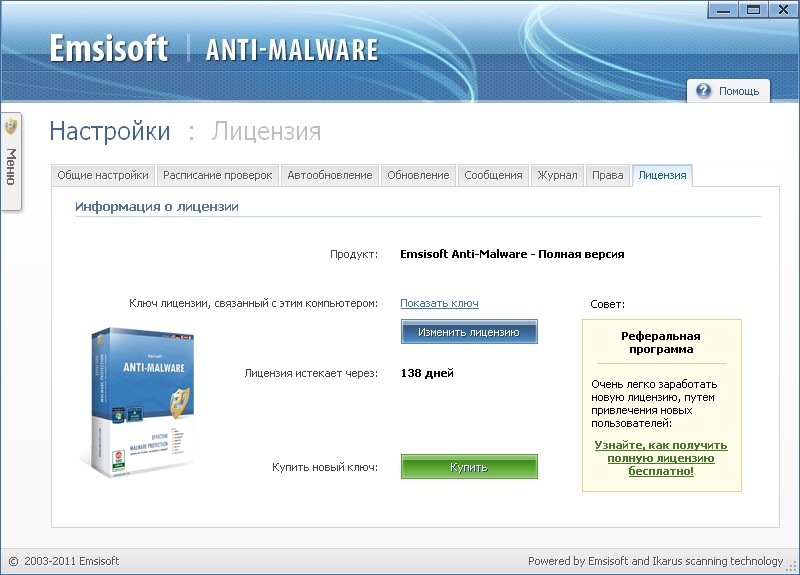Open the Общие настройки tab
The width and height of the screenshot is (800, 575).
[x=103, y=175]
